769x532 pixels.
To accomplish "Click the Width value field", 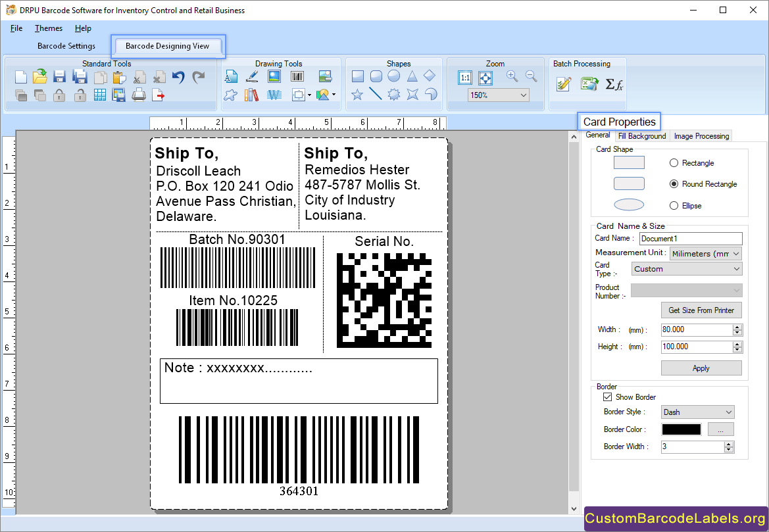I will pyautogui.click(x=697, y=329).
